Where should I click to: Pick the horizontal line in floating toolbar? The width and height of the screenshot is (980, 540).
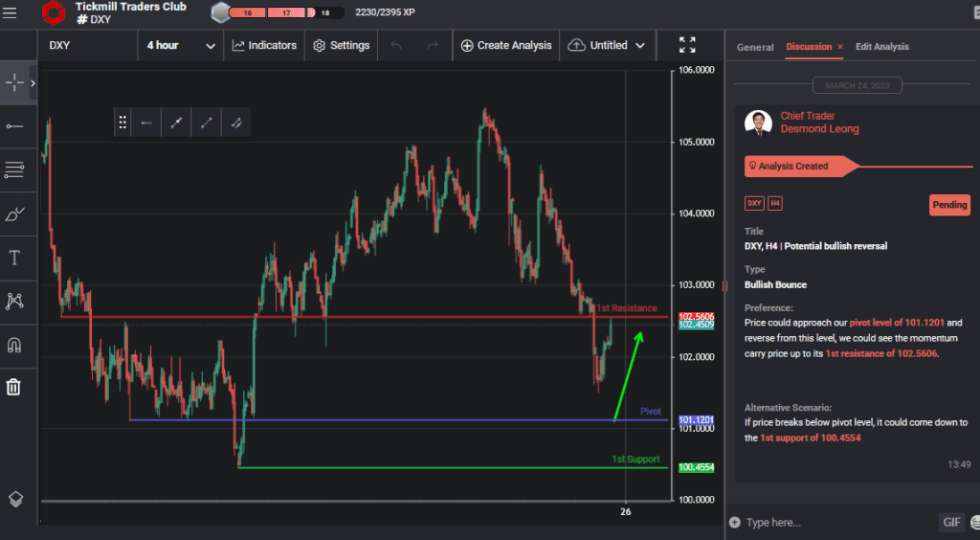146,123
